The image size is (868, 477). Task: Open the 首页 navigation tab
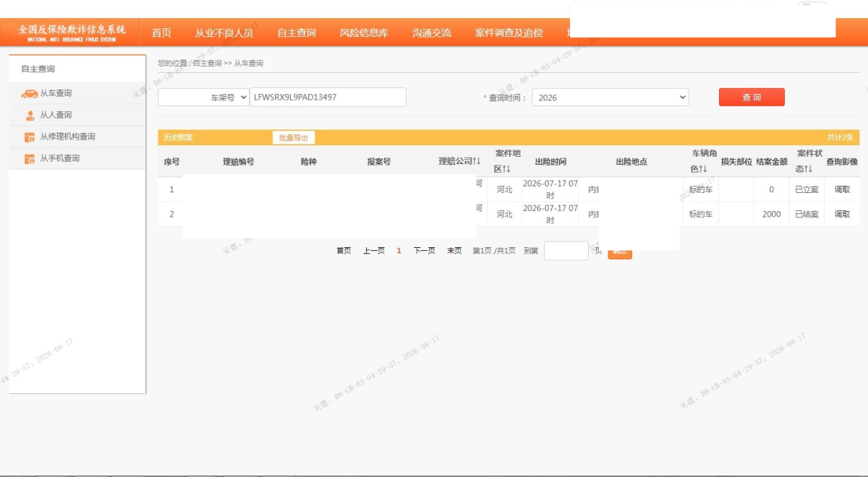[161, 33]
